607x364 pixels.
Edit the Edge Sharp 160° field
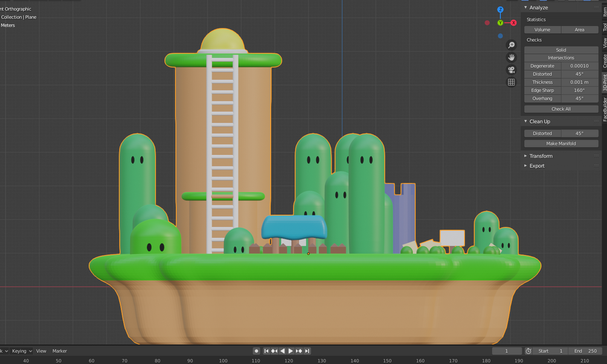pos(579,90)
